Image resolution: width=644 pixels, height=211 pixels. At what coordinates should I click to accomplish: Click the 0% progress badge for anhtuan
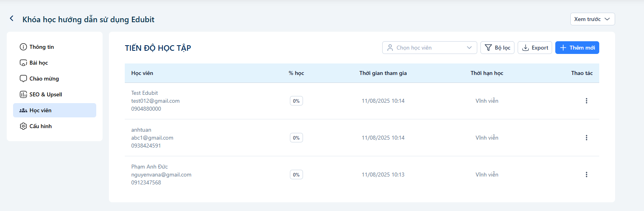tap(296, 138)
